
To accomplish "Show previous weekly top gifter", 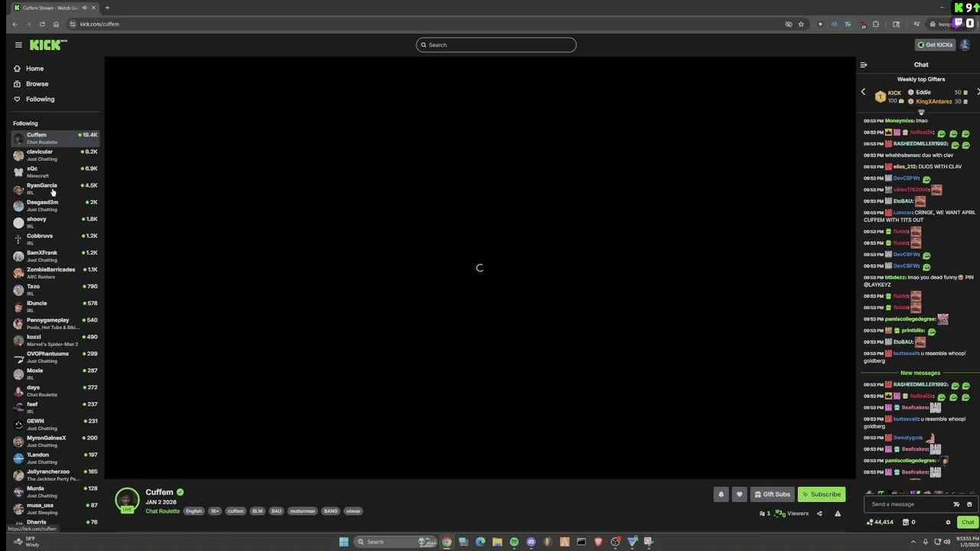I will [x=863, y=93].
